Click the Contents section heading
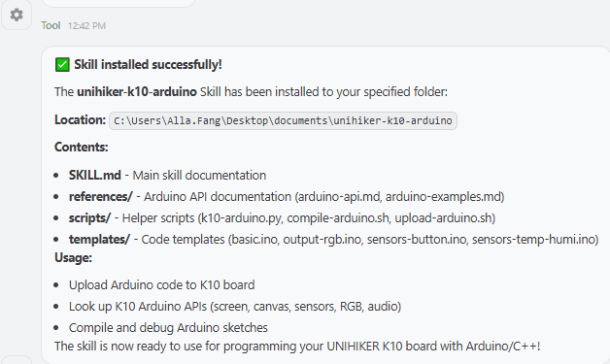Viewport: 610px width, 364px height. coord(82,147)
